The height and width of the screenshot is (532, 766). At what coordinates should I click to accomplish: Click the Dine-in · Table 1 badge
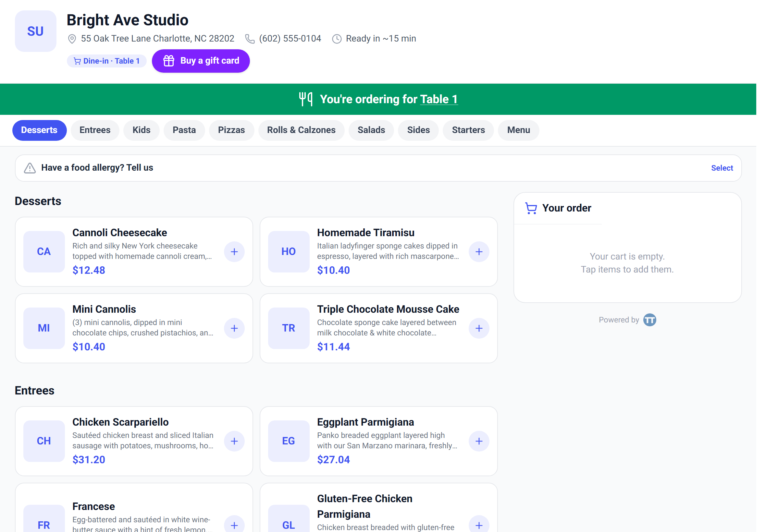click(107, 61)
